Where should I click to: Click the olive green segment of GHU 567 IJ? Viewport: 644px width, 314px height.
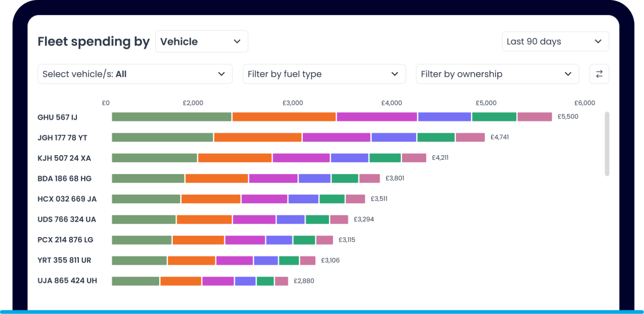[171, 117]
